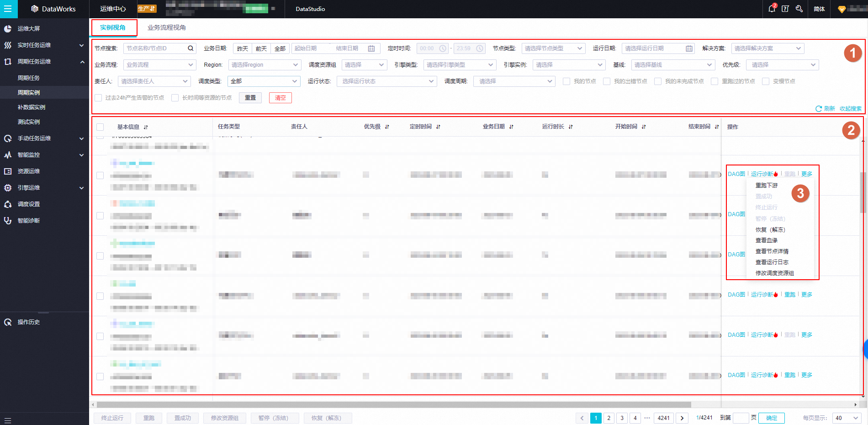Select 查看运行日志 from the 更多 menu
The image size is (868, 425).
coord(772,262)
